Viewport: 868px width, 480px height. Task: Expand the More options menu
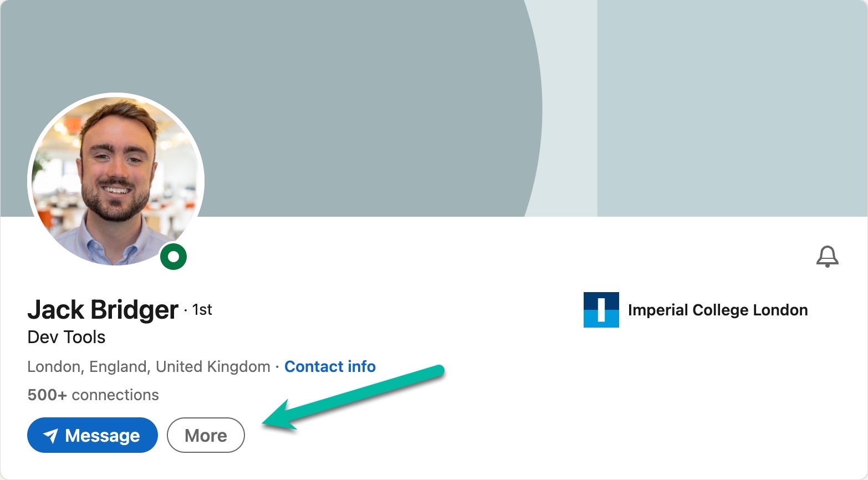[x=206, y=435]
